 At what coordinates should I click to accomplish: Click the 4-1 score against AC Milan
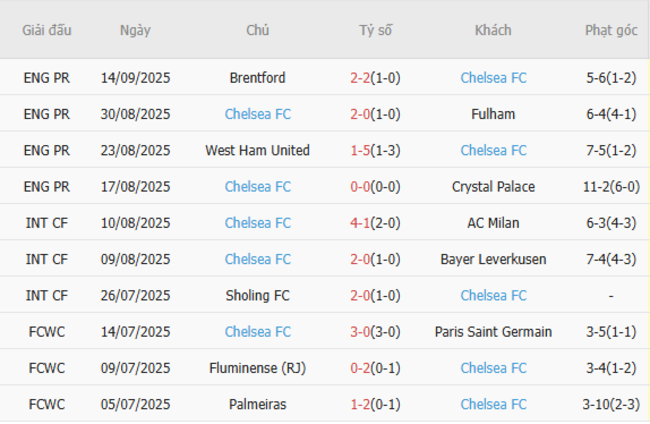362,223
